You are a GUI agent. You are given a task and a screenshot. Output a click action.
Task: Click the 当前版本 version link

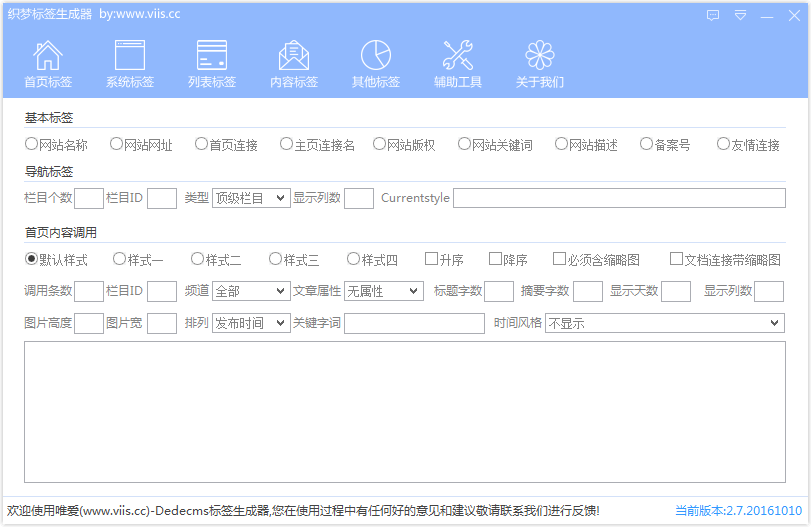[738, 510]
